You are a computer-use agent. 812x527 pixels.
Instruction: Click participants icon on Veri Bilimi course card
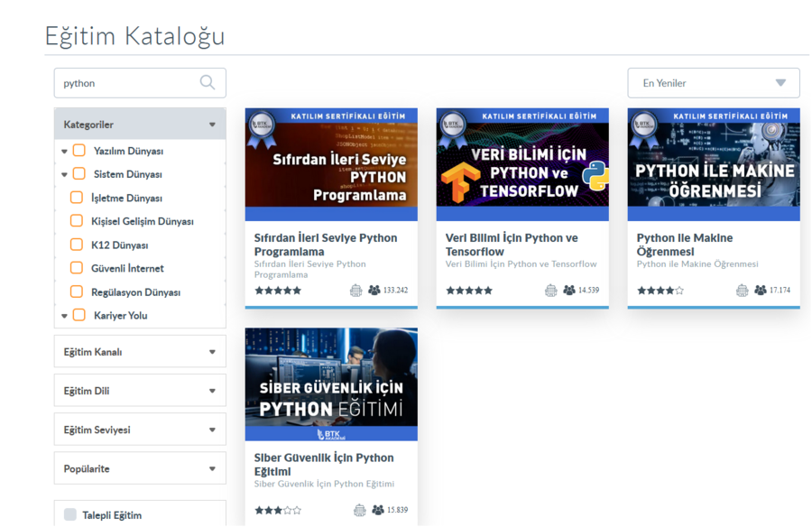pos(569,291)
